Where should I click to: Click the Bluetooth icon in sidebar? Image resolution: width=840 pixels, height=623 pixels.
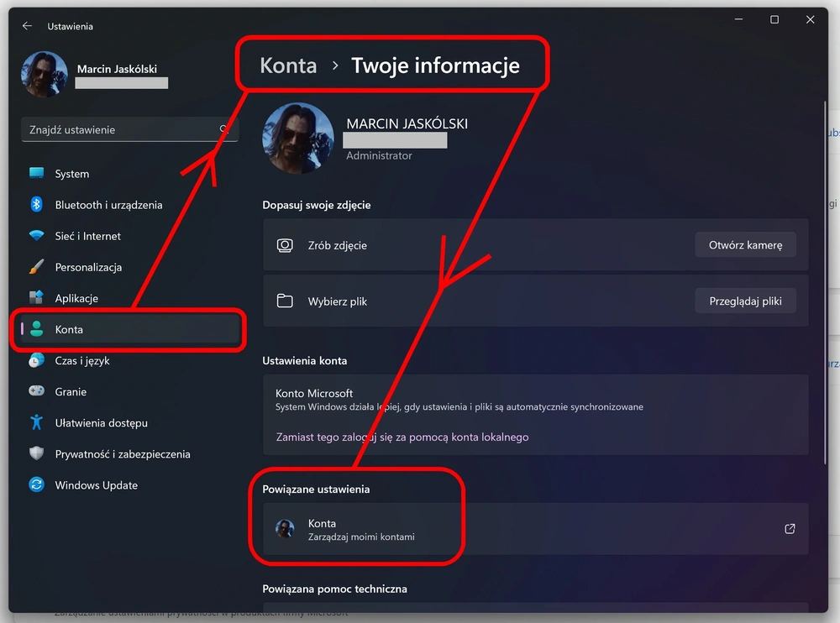tap(36, 204)
